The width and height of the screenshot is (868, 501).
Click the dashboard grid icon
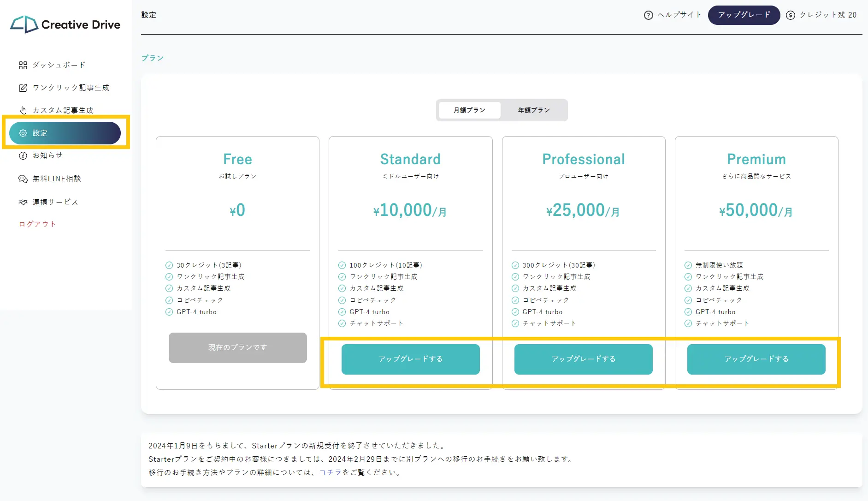point(23,65)
